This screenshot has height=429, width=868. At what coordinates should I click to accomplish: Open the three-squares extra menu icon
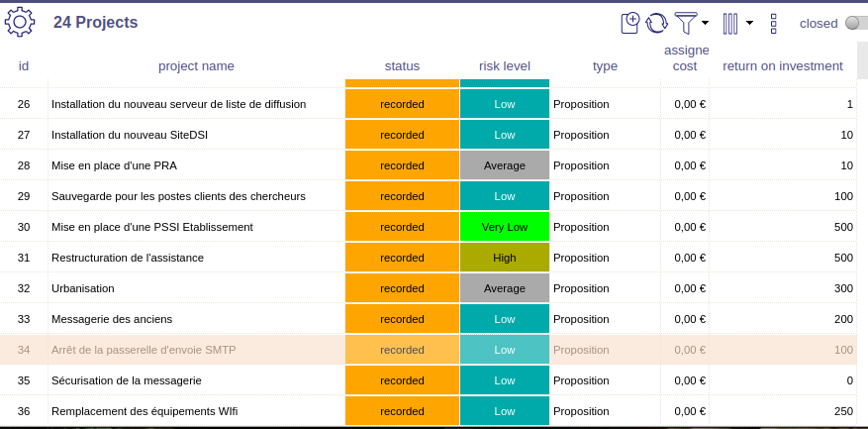[773, 23]
